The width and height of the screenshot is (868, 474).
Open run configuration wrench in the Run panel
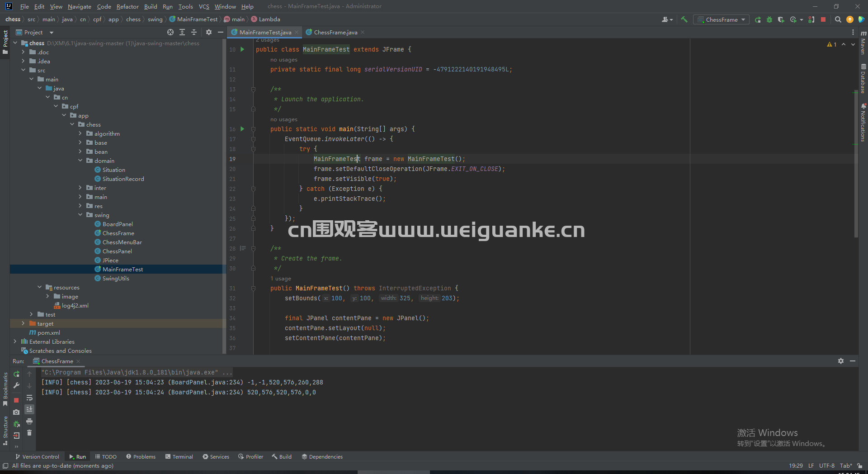pyautogui.click(x=17, y=386)
